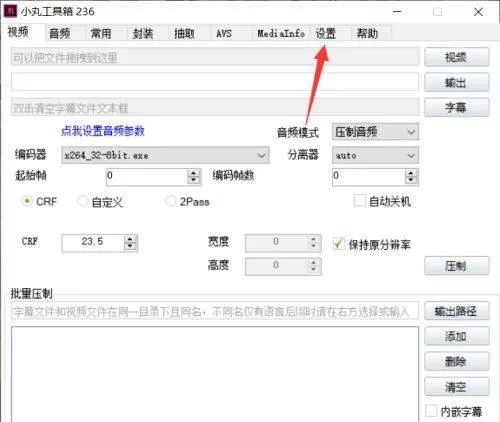This screenshot has width=500, height=422.
Task: Click the output path input field
Action: click(x=215, y=82)
